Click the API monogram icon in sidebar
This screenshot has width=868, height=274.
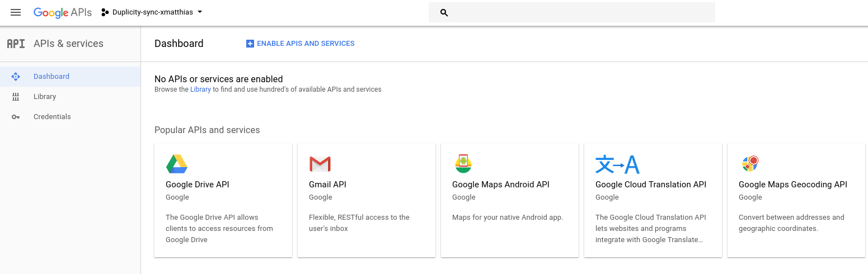(16, 44)
